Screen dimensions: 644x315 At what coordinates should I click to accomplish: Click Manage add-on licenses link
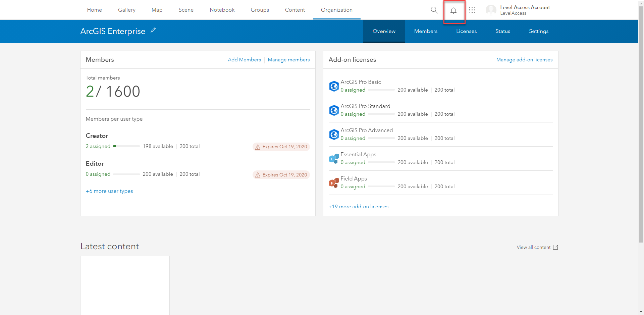[525, 60]
